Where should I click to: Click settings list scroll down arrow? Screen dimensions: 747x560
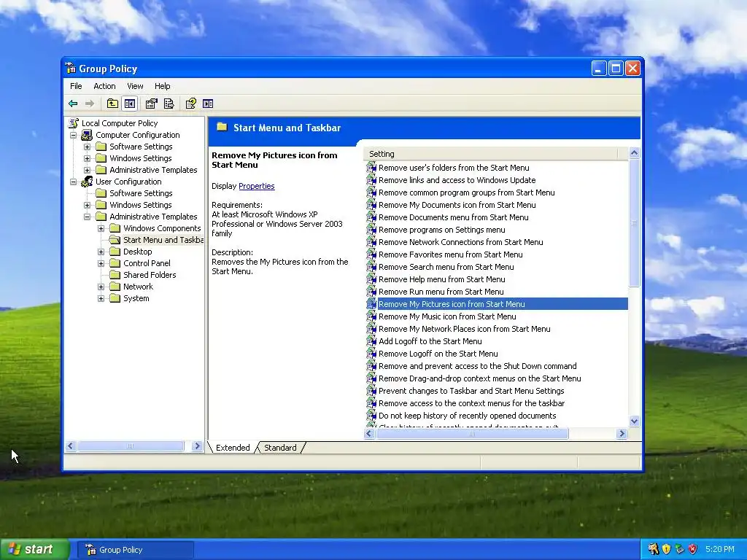(x=634, y=421)
